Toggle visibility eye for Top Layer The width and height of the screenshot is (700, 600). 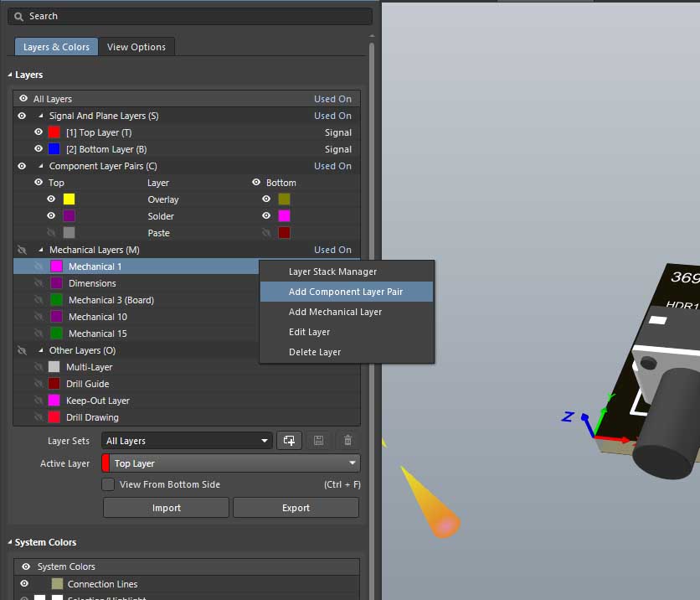click(39, 132)
